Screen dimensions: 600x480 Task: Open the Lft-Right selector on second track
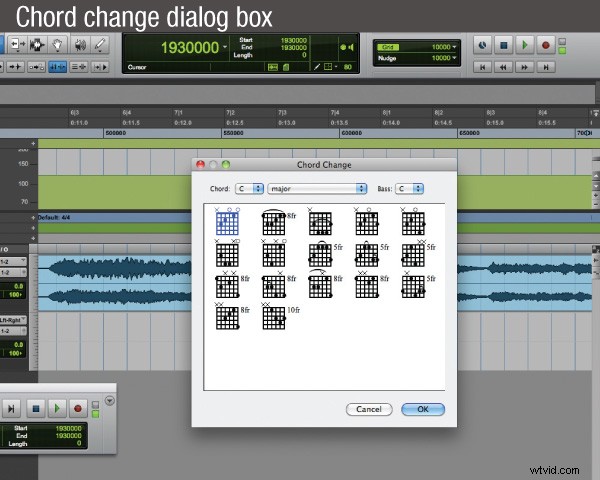tap(13, 320)
